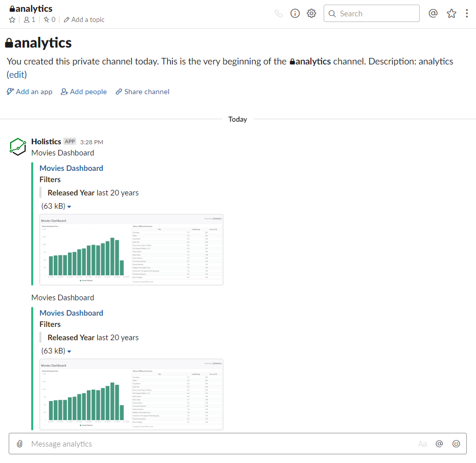Open second Movies Dashboard chart thumbnail
Viewport: 476px width, 463px height.
tap(131, 394)
